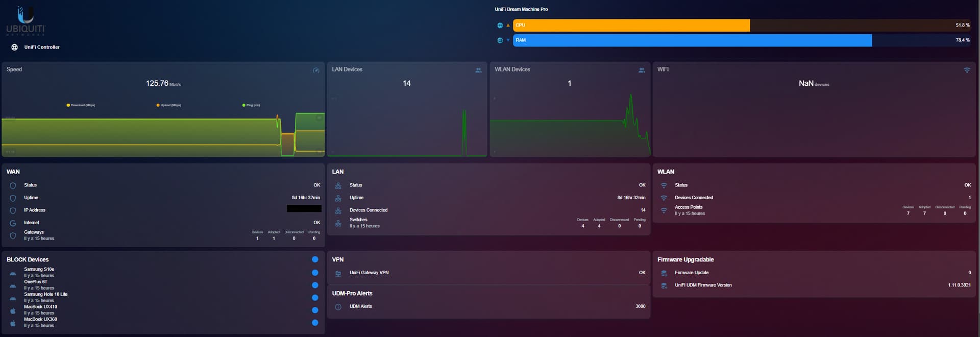
Task: Click the orange up arrow beside CPU
Action: tap(508, 25)
